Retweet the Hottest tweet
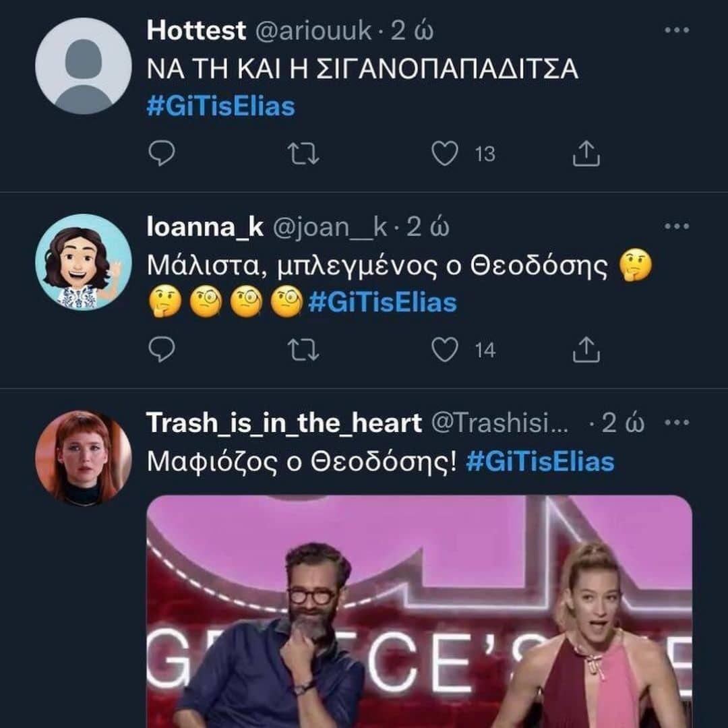Viewport: 728px width, 728px height. [x=303, y=154]
